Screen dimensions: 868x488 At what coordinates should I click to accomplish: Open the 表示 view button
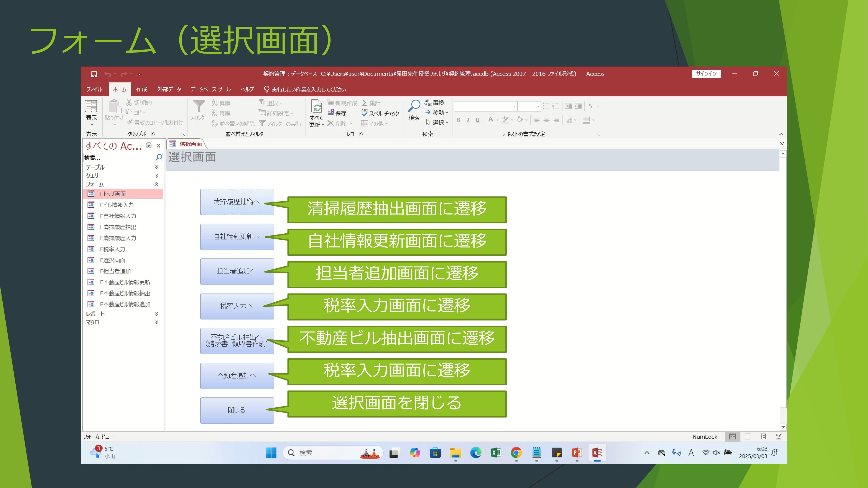coord(91,113)
